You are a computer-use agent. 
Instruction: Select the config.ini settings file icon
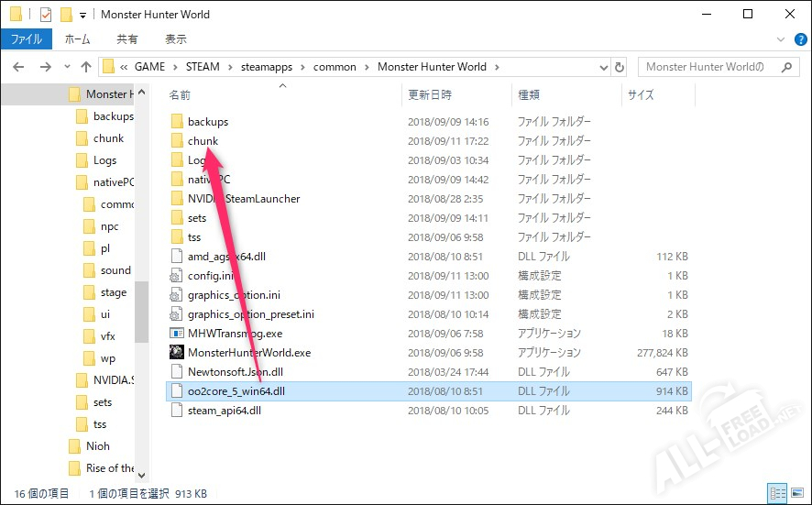[x=178, y=275]
